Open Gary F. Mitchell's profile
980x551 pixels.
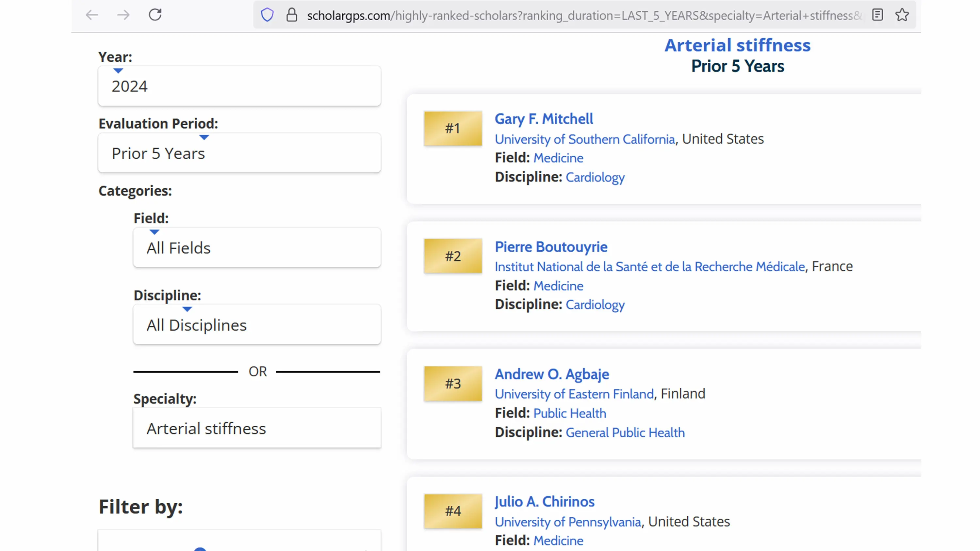(x=544, y=119)
